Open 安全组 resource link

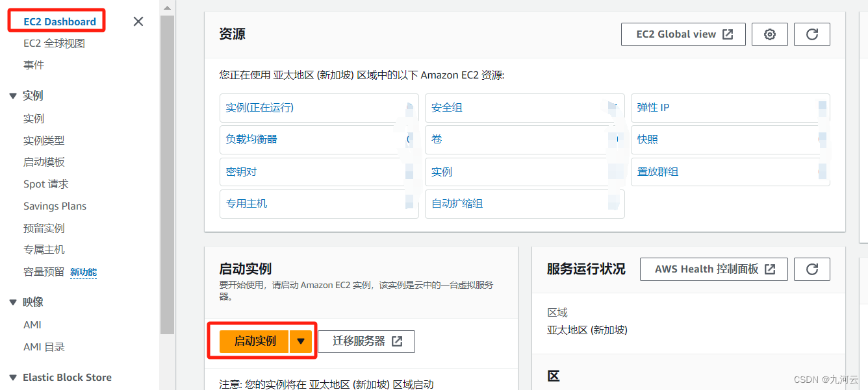click(x=447, y=108)
